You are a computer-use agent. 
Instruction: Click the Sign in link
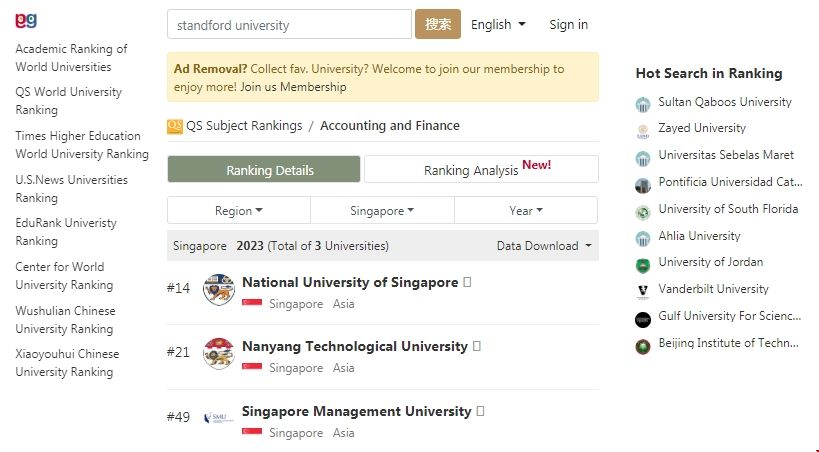click(568, 25)
